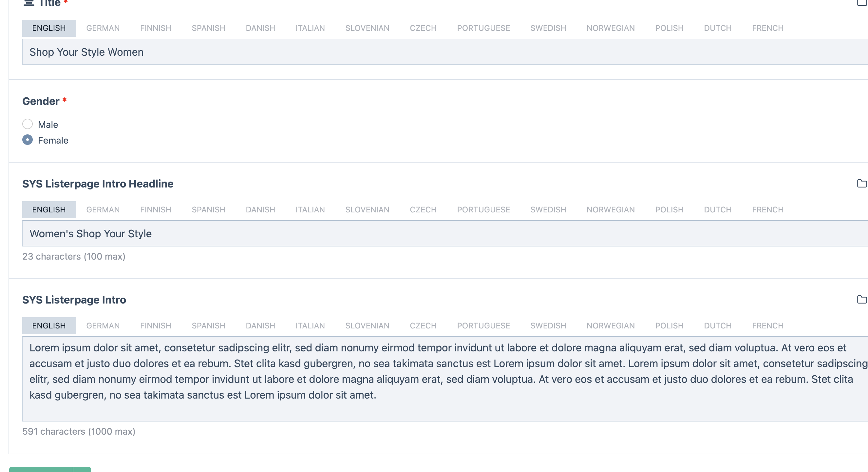868x472 pixels.
Task: Switch Title field to Finnish tab
Action: [156, 28]
